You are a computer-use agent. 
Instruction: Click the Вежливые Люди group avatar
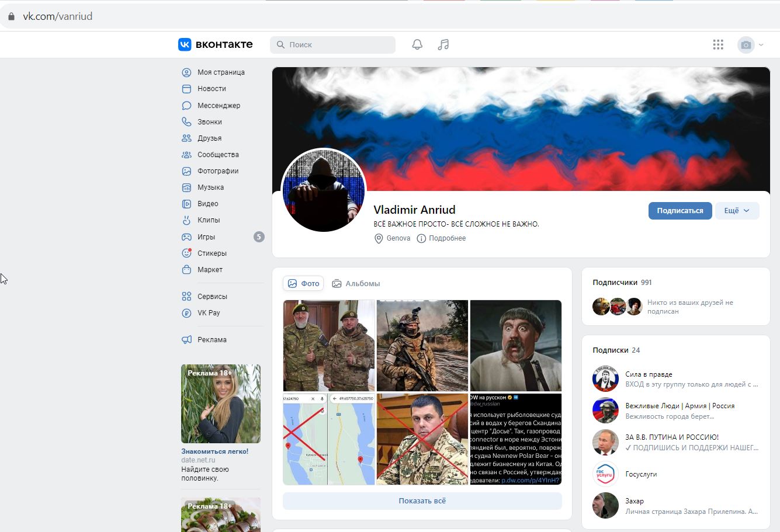pos(605,411)
